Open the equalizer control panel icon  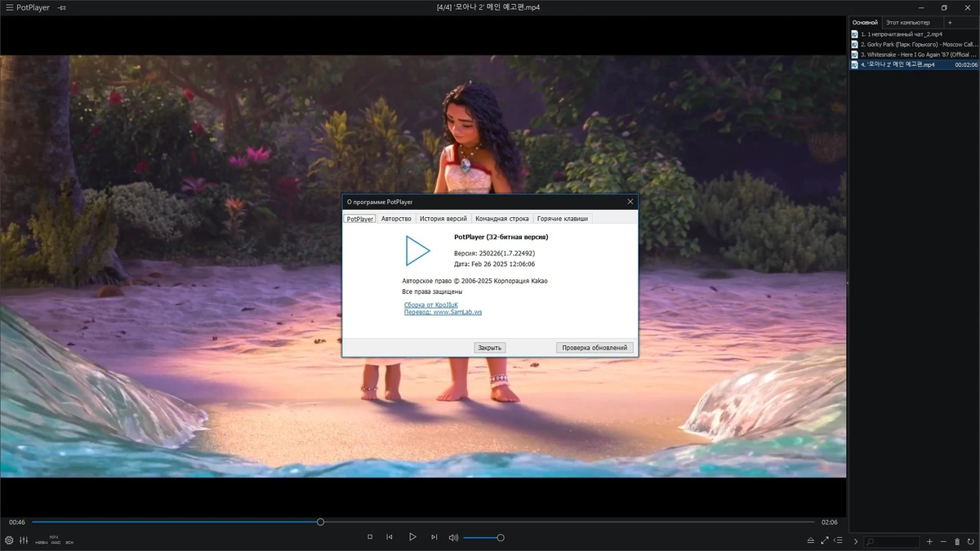tap(24, 540)
